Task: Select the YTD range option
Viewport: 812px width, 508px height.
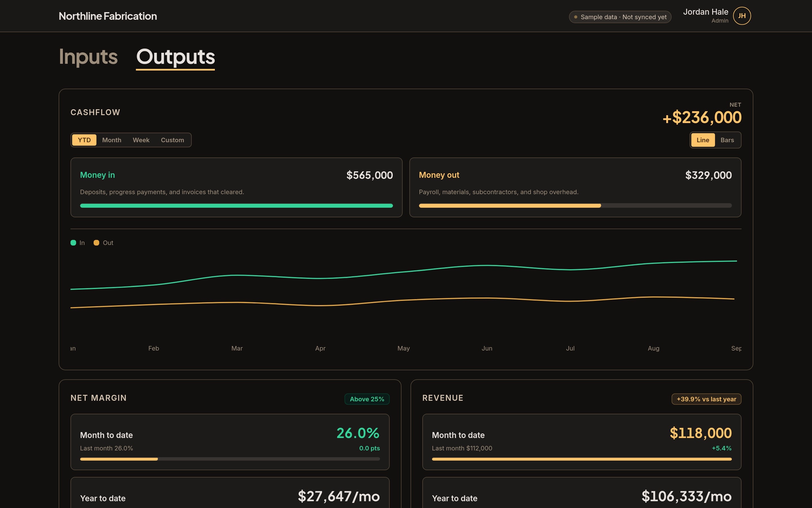Action: point(84,140)
